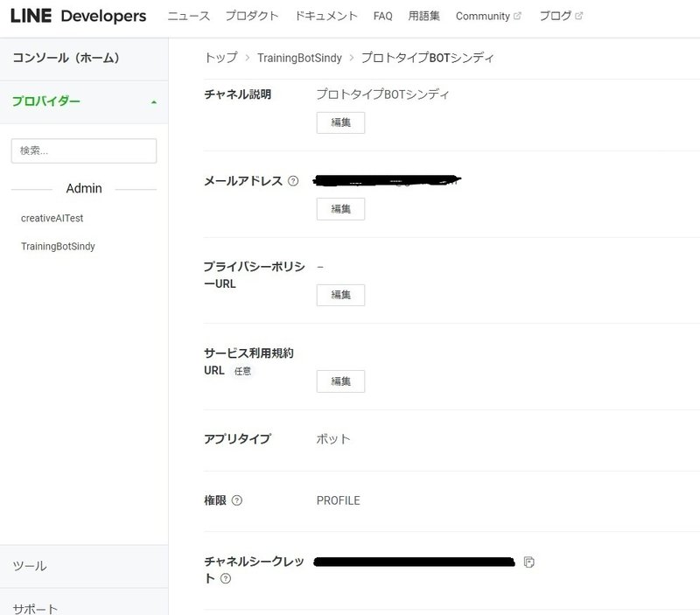700x615 pixels.
Task: Click external link icon beside Community
Action: tap(517, 16)
